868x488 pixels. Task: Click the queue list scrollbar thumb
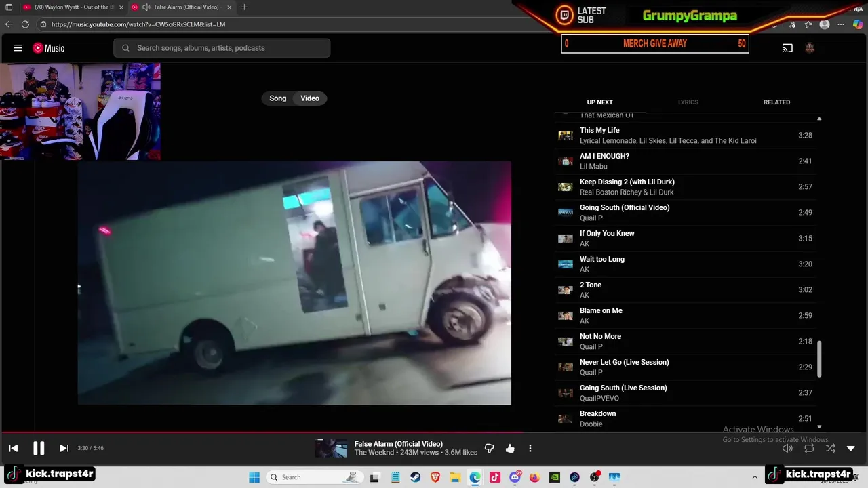point(819,359)
